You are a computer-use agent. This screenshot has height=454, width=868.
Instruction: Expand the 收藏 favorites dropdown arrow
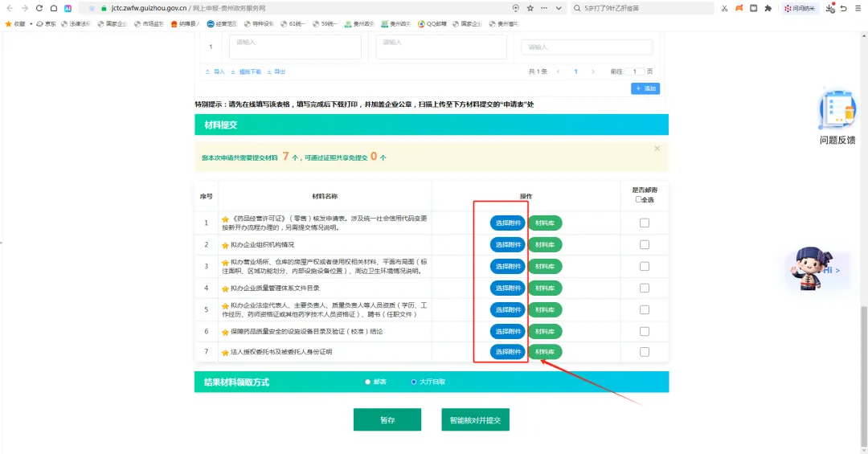[31, 24]
